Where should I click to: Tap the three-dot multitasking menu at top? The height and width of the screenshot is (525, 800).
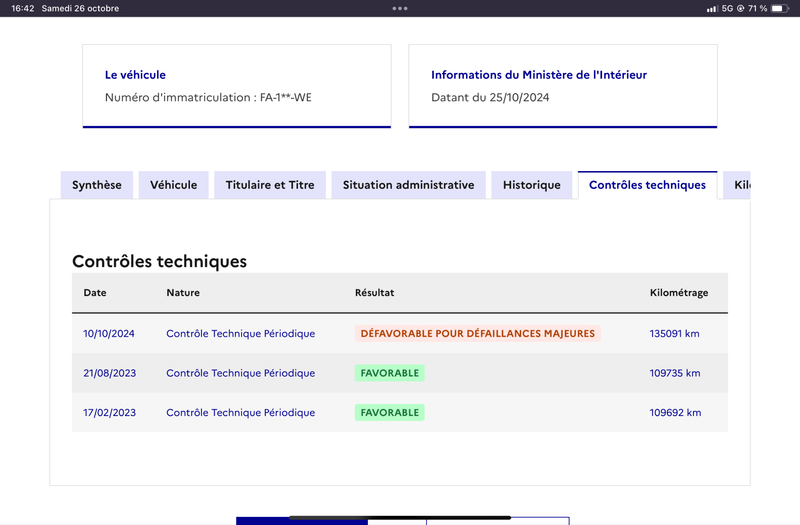tap(400, 8)
